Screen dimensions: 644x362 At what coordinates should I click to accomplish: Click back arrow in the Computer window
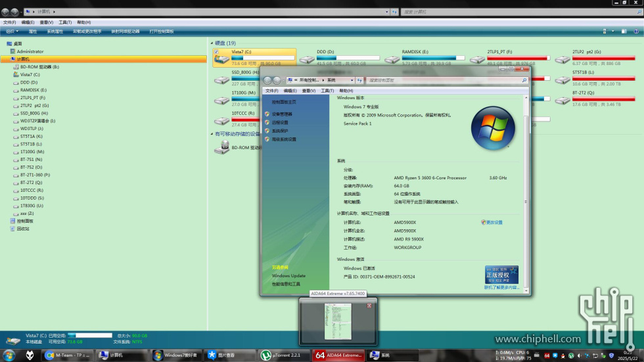click(x=5, y=12)
